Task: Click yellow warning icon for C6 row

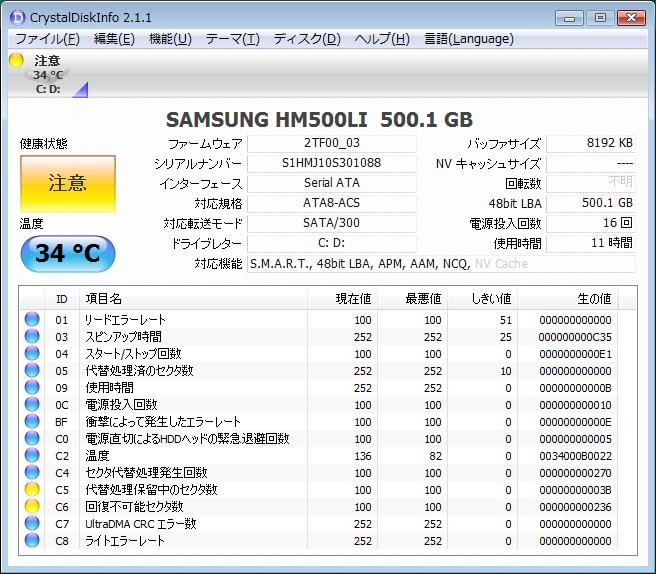Action: pyautogui.click(x=32, y=507)
